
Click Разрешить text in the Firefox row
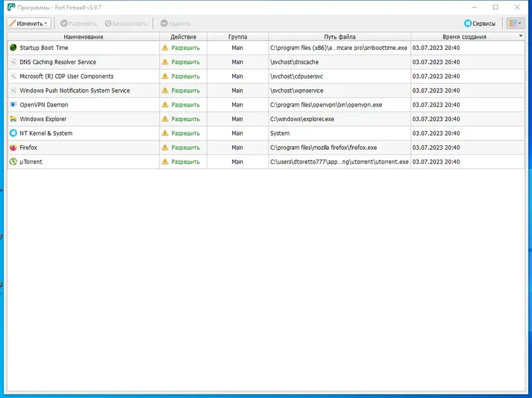pyautogui.click(x=186, y=148)
